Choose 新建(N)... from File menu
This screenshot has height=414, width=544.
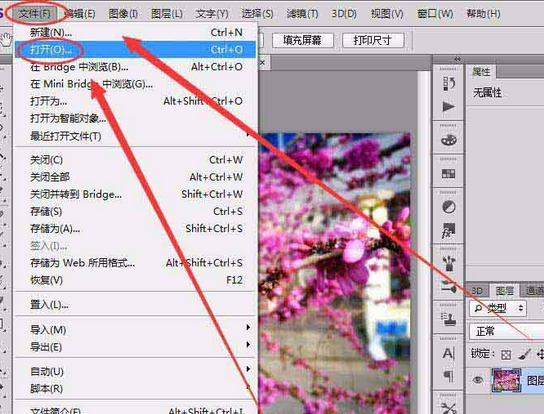pyautogui.click(x=135, y=33)
